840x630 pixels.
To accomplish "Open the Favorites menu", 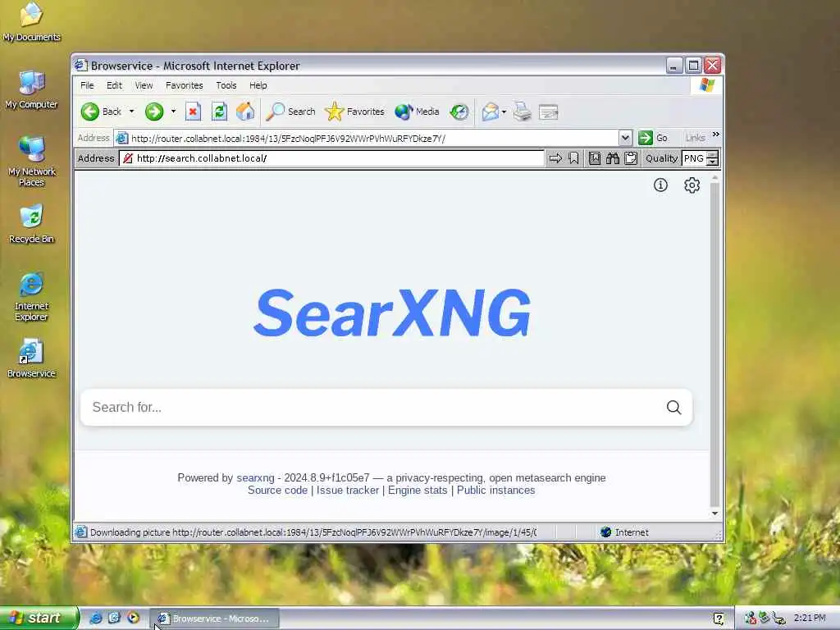I will [185, 85].
